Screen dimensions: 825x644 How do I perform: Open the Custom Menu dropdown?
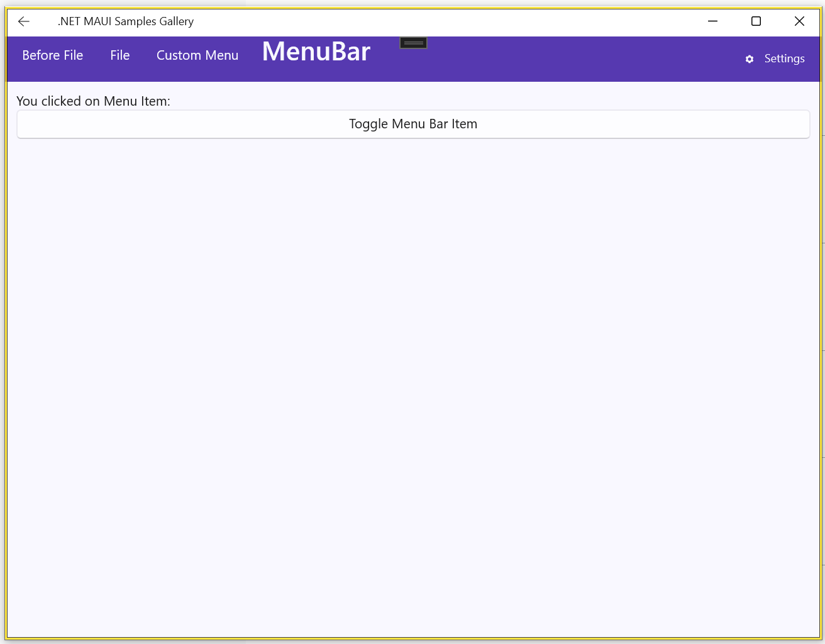coord(197,55)
